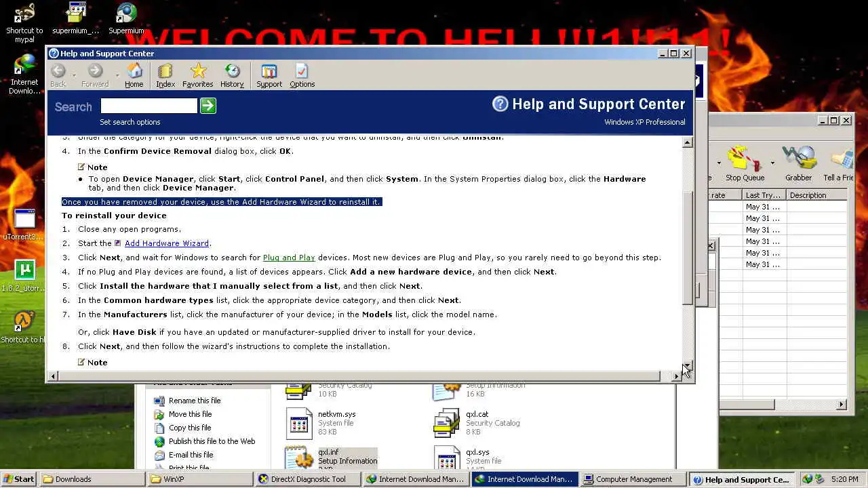Sort by Description column header
Viewport: 868px width, 488px height.
click(x=816, y=195)
